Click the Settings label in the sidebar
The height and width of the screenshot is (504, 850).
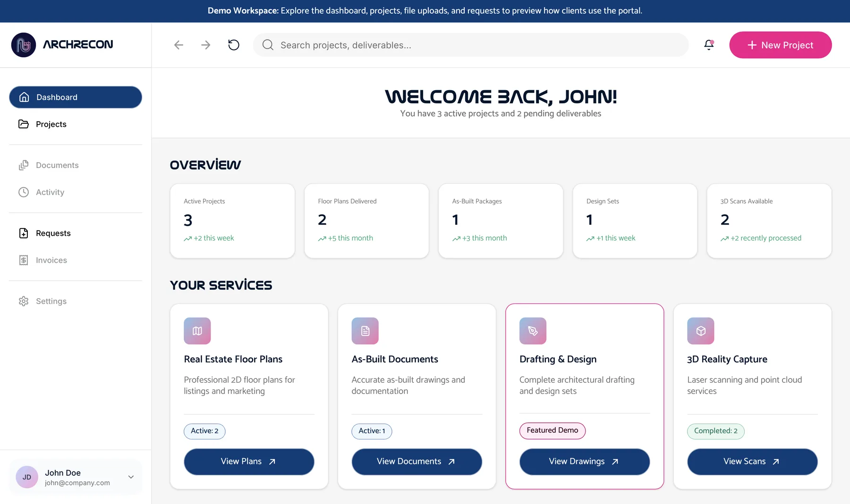(51, 301)
